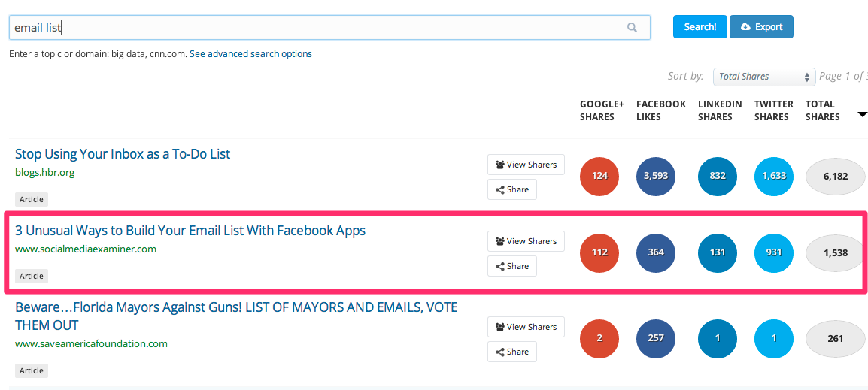Click www.saveamericafoundation.com domain
The width and height of the screenshot is (868, 390).
[x=91, y=343]
